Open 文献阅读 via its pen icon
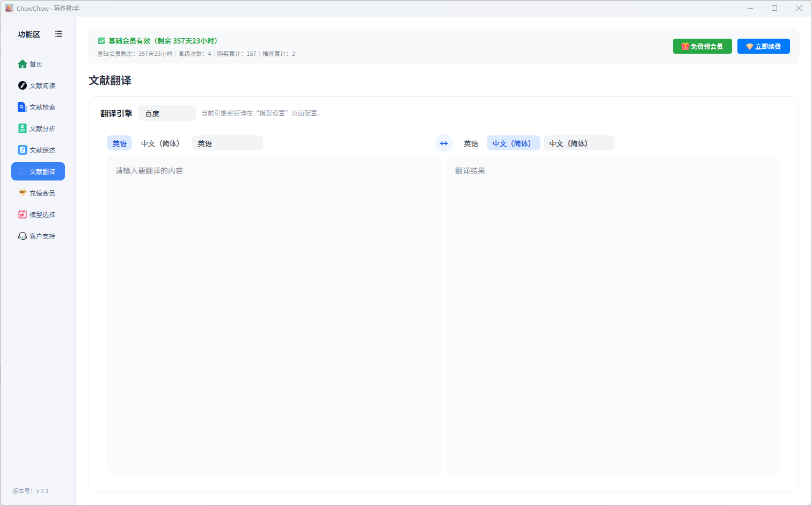This screenshot has width=812, height=506. pos(22,86)
